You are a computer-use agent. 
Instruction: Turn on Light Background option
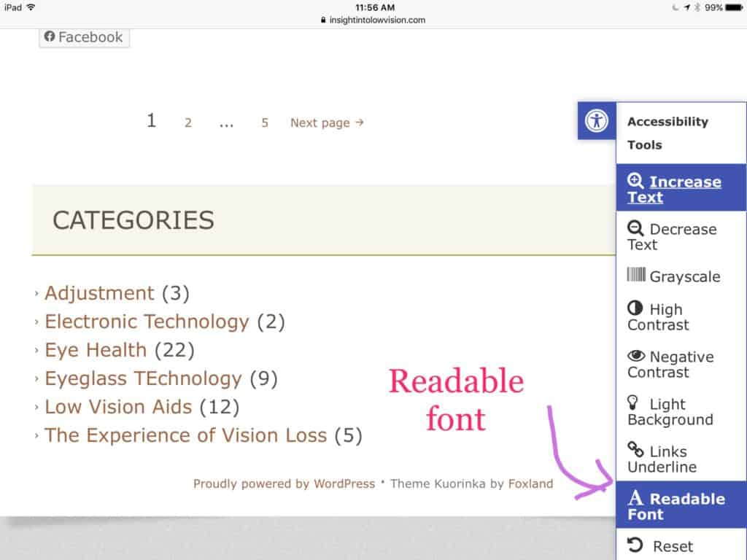tap(670, 411)
